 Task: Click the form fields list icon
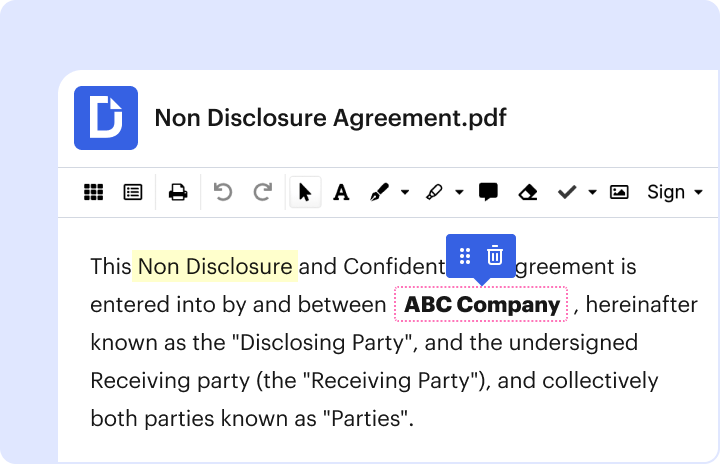pos(132,192)
